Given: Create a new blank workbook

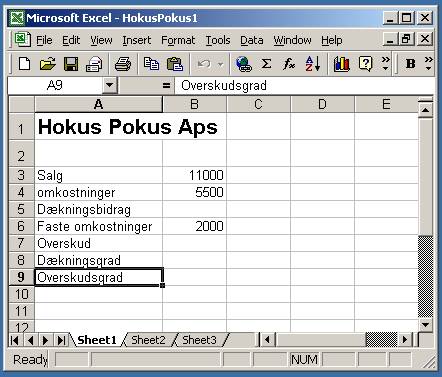Looking at the screenshot, I should click(x=24, y=63).
